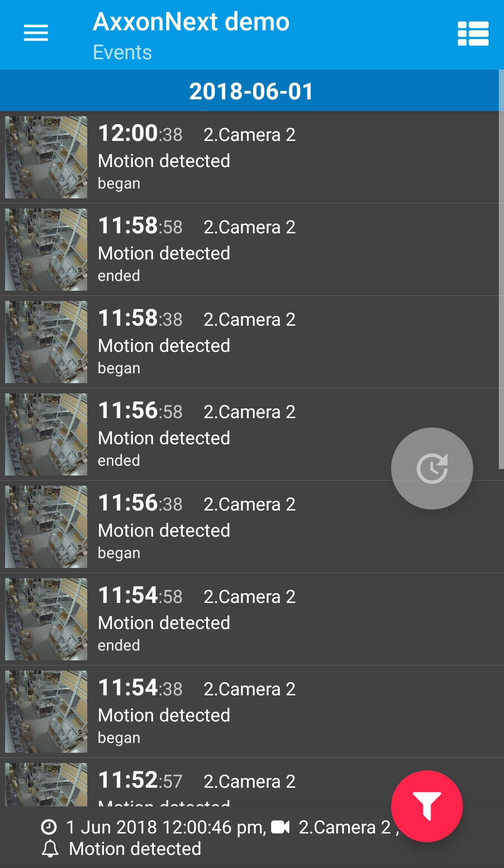Open thumbnail of the 11:58:58 event
Screen dimensions: 504x868
46,250
